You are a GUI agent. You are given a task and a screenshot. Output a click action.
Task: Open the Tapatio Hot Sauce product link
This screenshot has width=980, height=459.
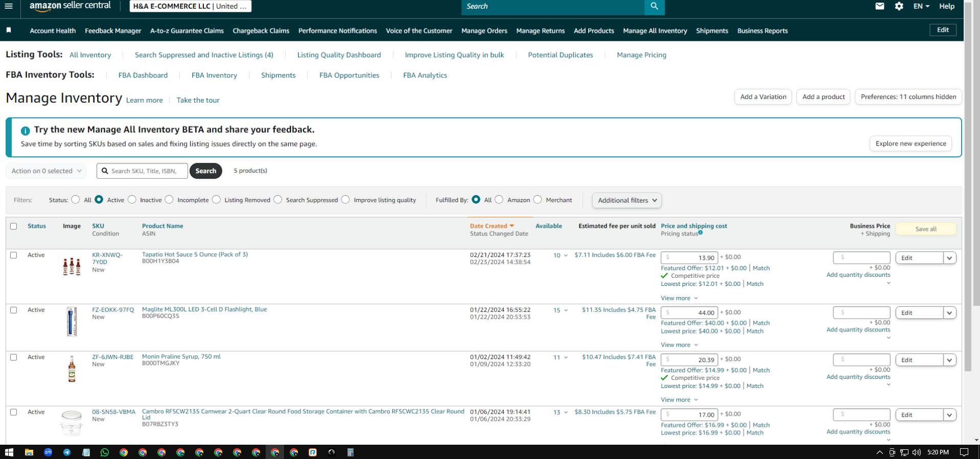(x=195, y=254)
